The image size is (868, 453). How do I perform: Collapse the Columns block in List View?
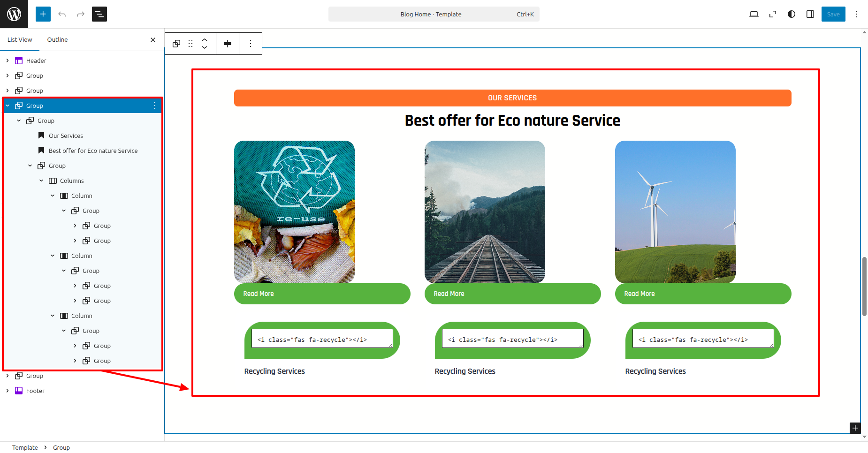tap(41, 181)
